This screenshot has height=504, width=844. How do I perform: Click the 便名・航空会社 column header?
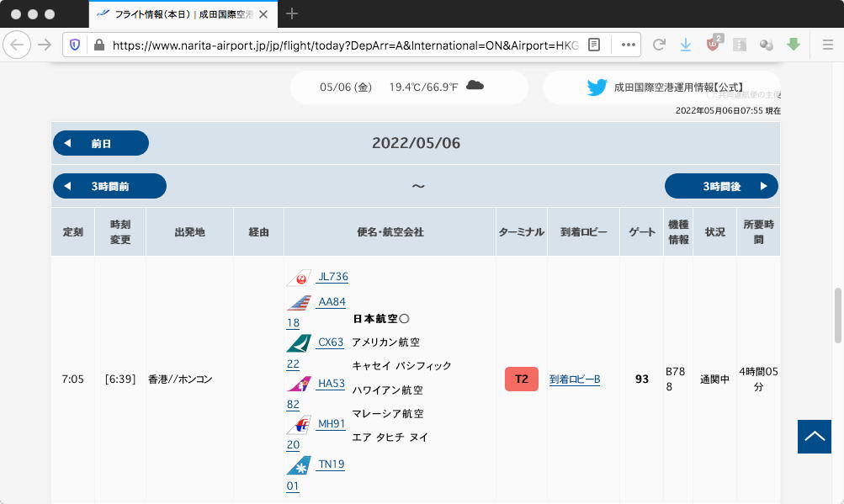point(390,232)
